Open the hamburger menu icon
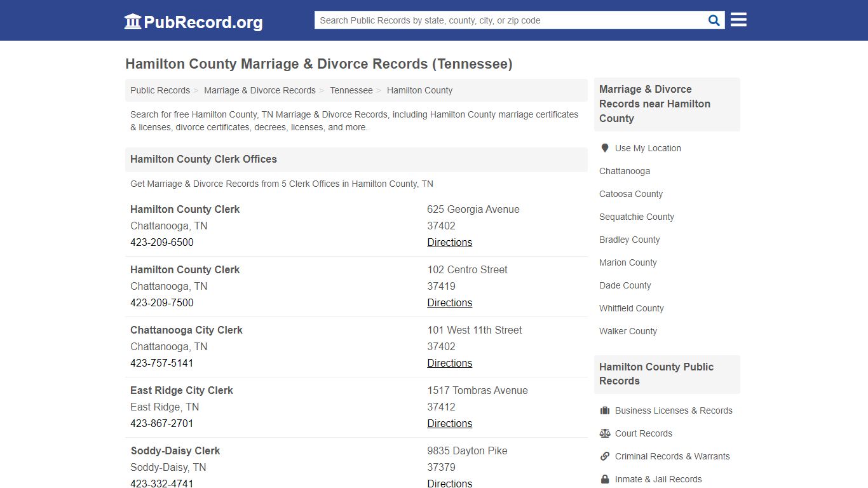 (x=738, y=20)
